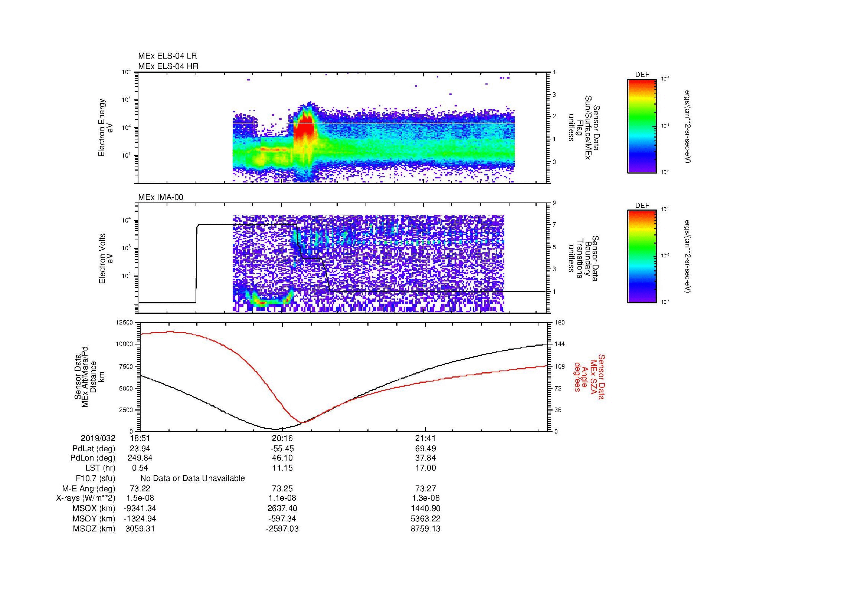The height and width of the screenshot is (613, 868).
Task: Click the 'Sun/Surface/MEx Flag unitless' label
Action: pyautogui.click(x=580, y=128)
